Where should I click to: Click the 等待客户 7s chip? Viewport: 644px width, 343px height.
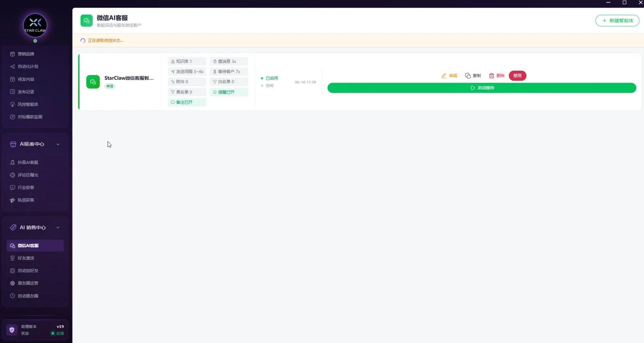click(x=229, y=72)
